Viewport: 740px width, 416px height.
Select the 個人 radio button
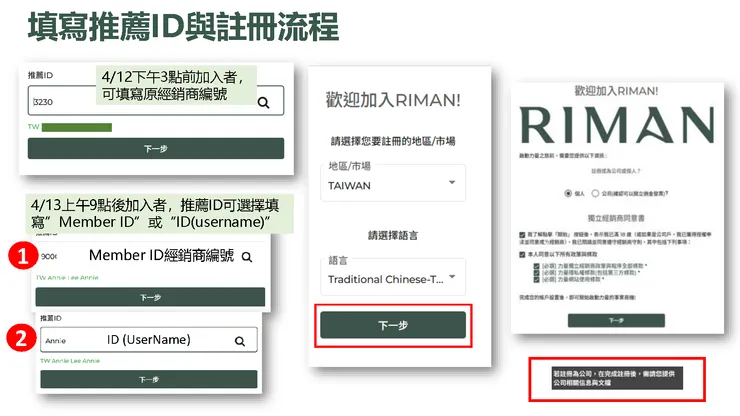(568, 193)
